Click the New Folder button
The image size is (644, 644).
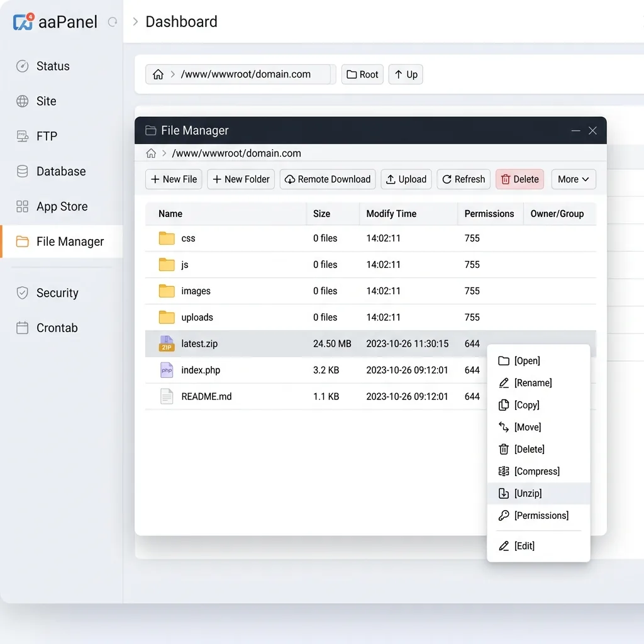[x=241, y=179]
